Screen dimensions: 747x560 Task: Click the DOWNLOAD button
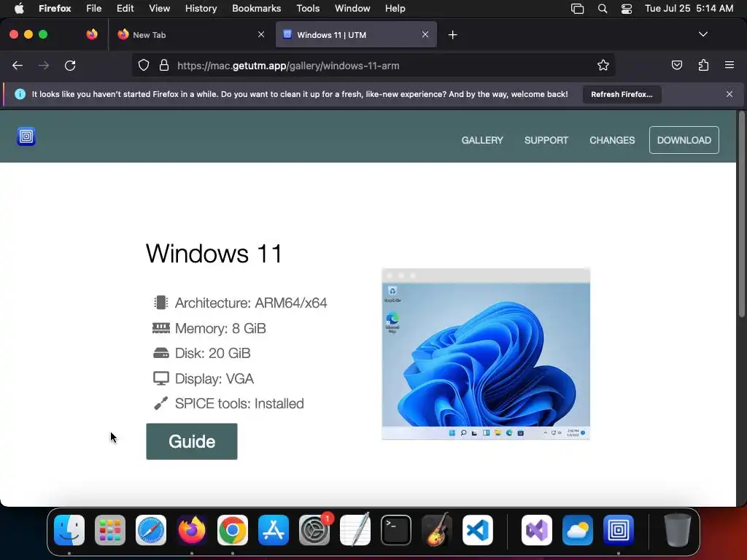[684, 140]
